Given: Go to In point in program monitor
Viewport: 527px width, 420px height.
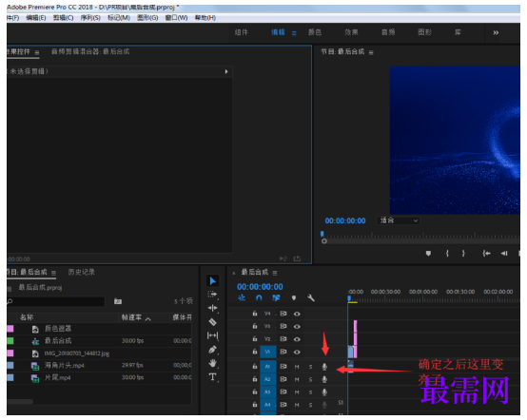Looking at the screenshot, I should (x=486, y=253).
